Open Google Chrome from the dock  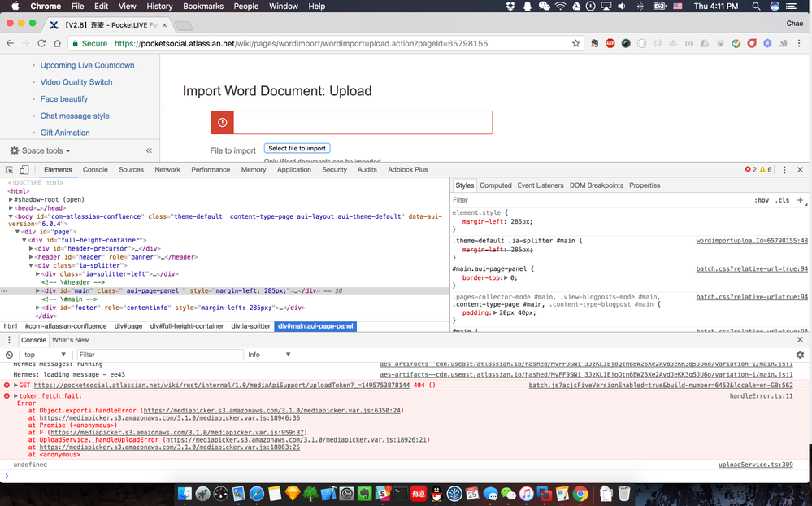click(x=580, y=494)
